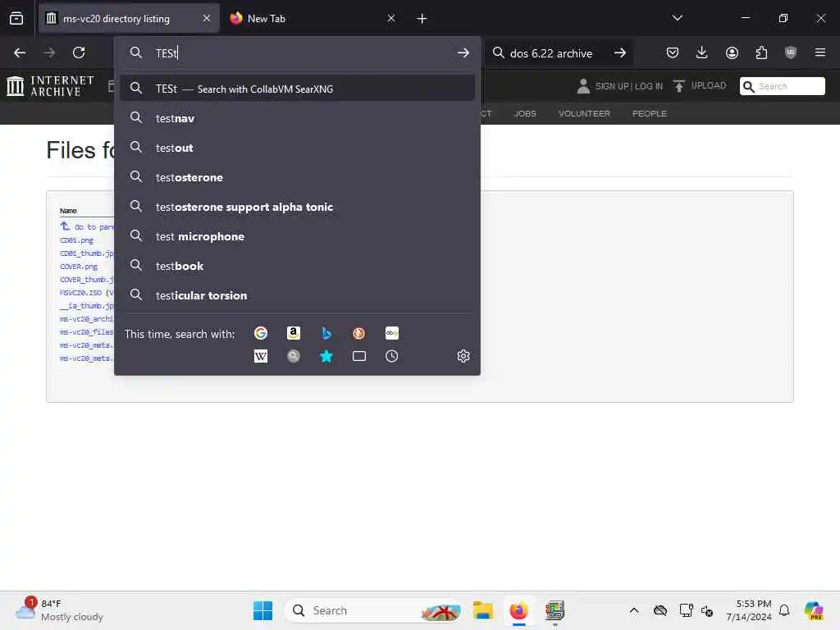Search within History clock icon
This screenshot has width=840, height=630.
[391, 356]
